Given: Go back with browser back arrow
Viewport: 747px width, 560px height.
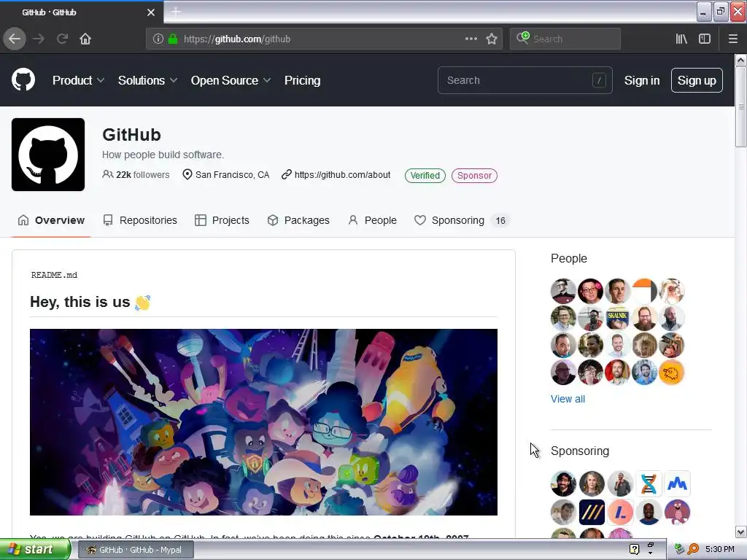Looking at the screenshot, I should [15, 39].
